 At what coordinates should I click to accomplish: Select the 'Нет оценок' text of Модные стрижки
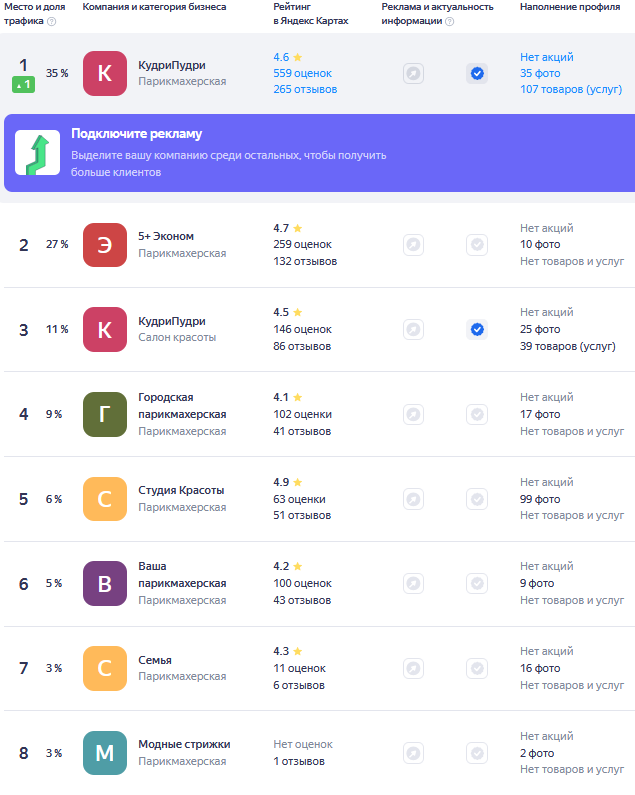(x=303, y=744)
